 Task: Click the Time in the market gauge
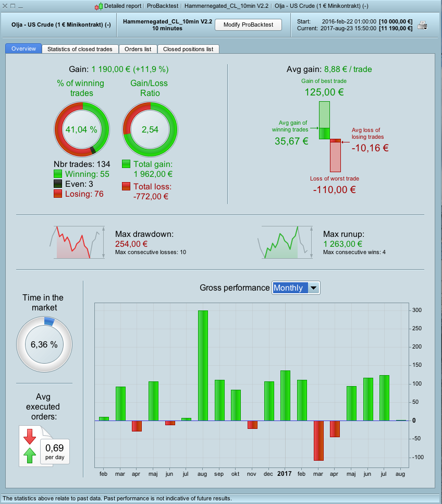pyautogui.click(x=44, y=344)
